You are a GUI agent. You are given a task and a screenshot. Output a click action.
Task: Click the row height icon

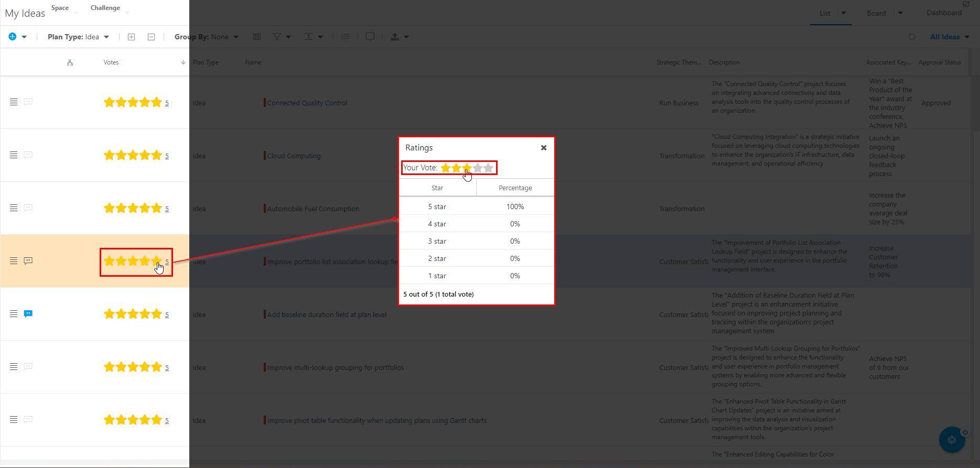tap(308, 37)
